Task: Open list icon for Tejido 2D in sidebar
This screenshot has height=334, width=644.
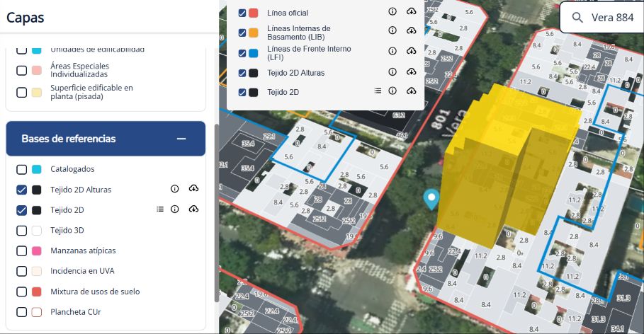Action: (x=160, y=209)
